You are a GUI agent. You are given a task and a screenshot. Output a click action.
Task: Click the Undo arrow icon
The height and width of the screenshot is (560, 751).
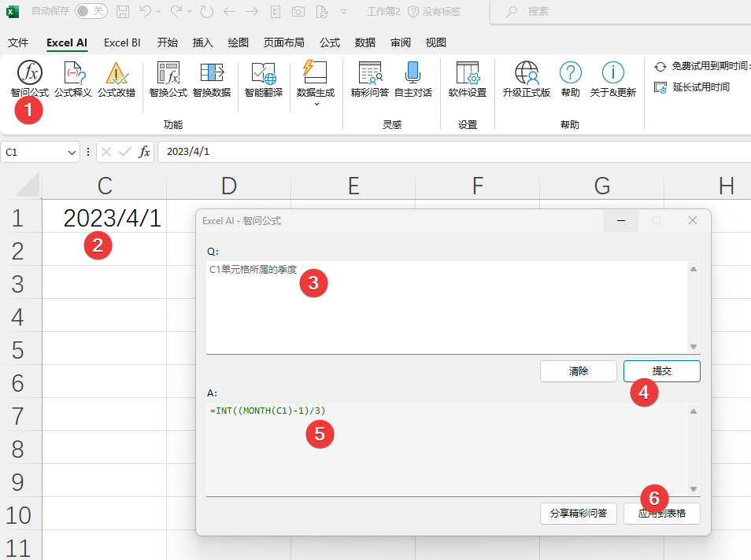[146, 12]
